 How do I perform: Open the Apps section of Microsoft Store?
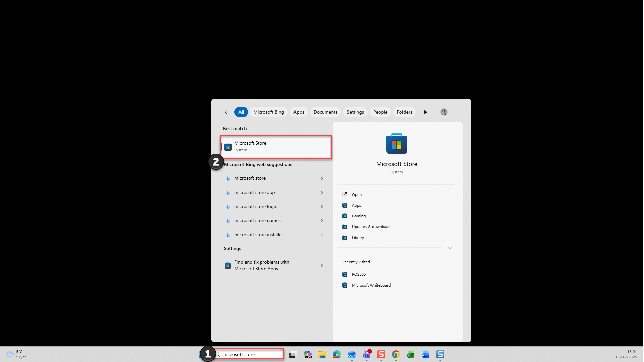click(356, 205)
